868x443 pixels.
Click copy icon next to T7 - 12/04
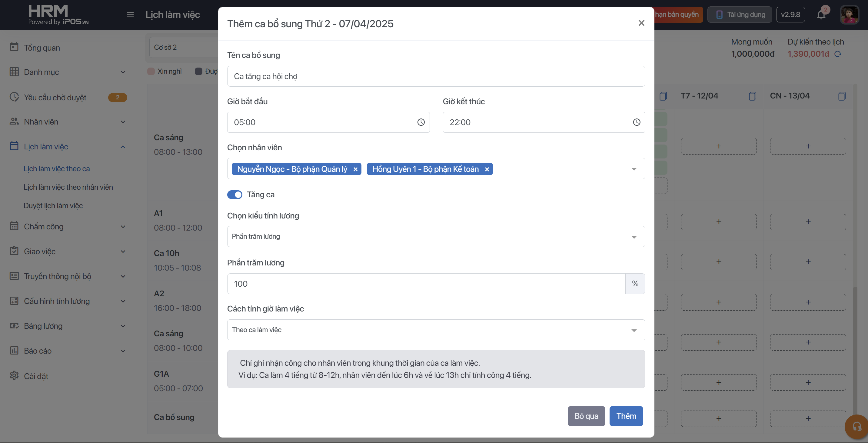point(752,96)
